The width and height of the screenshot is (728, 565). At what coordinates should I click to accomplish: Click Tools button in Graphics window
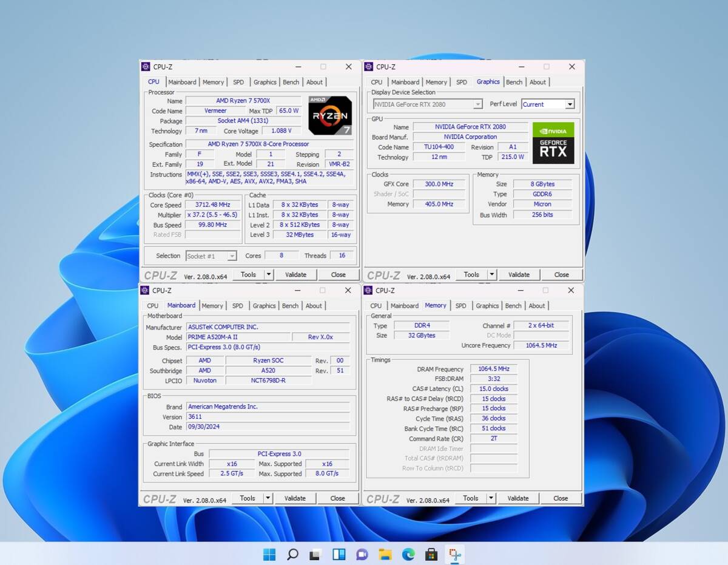471,274
